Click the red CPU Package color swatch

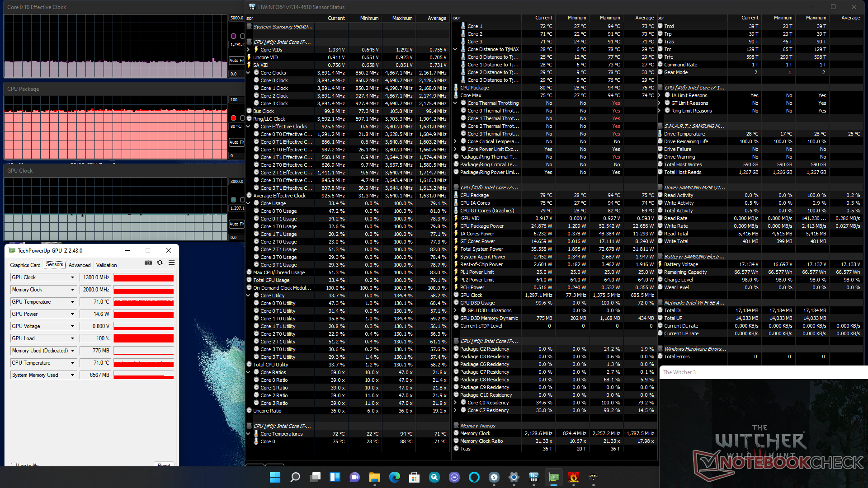click(x=233, y=118)
